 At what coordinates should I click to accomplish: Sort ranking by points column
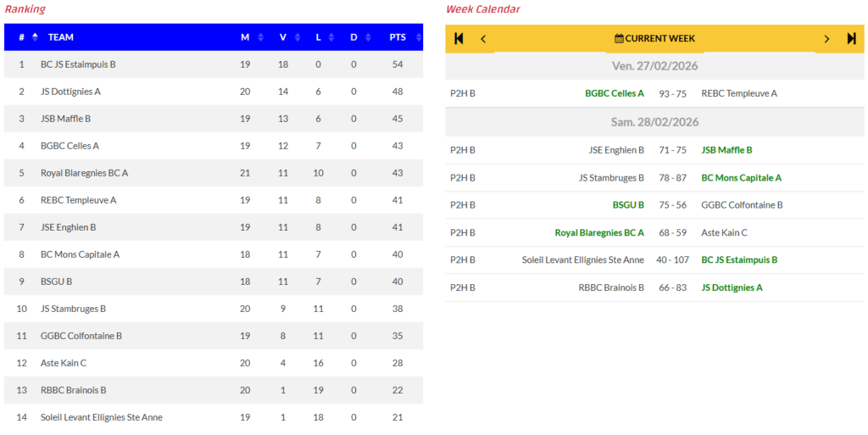[x=398, y=37]
